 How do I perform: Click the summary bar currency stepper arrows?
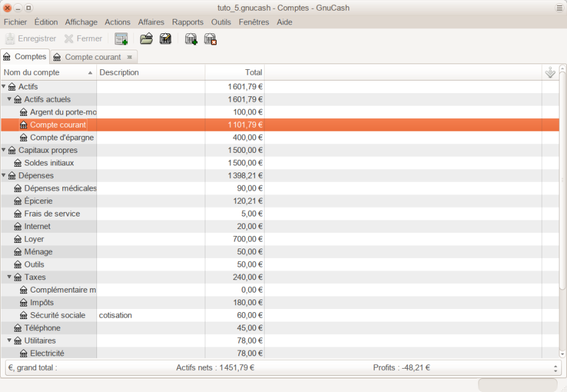click(555, 368)
